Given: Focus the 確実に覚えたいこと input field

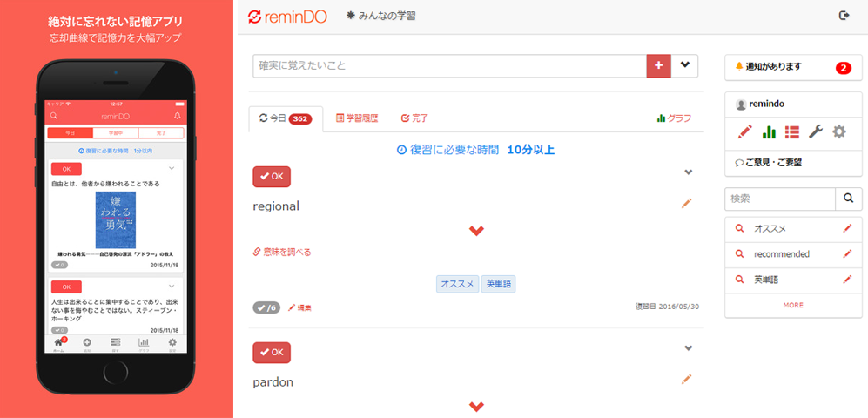Looking at the screenshot, I should point(449,66).
